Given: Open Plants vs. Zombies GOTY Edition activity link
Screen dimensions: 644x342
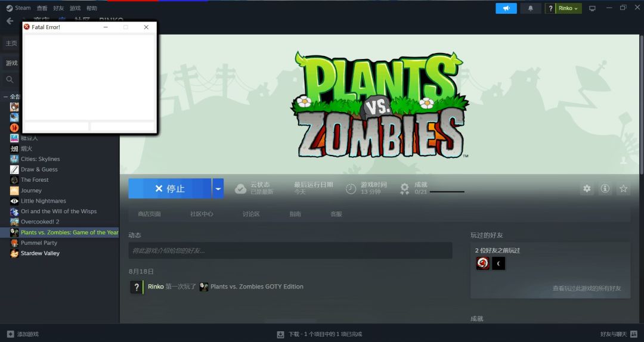Looking at the screenshot, I should pyautogui.click(x=256, y=287).
